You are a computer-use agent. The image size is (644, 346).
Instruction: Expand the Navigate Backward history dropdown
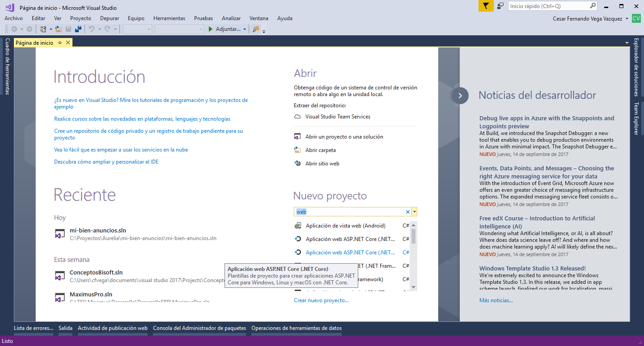tap(21, 29)
